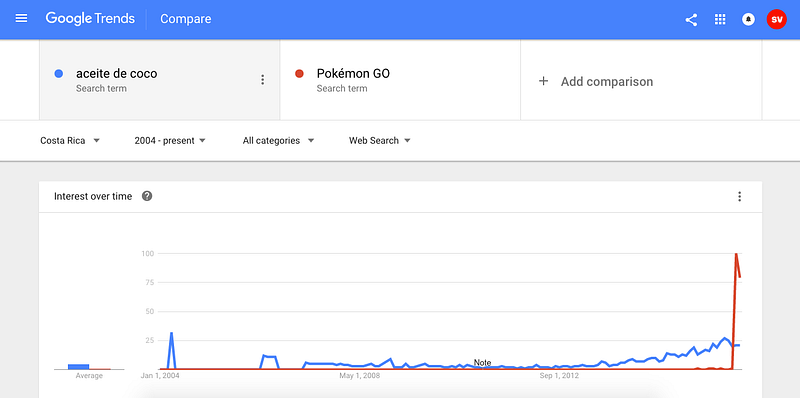Image resolution: width=800 pixels, height=398 pixels.
Task: Open options menu for aceite de coco
Action: pyautogui.click(x=262, y=80)
